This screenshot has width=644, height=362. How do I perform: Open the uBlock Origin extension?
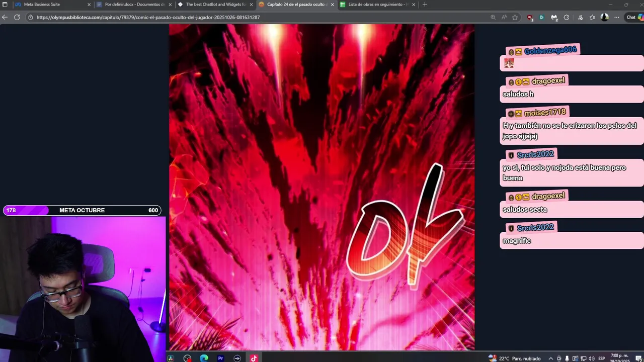[530, 17]
